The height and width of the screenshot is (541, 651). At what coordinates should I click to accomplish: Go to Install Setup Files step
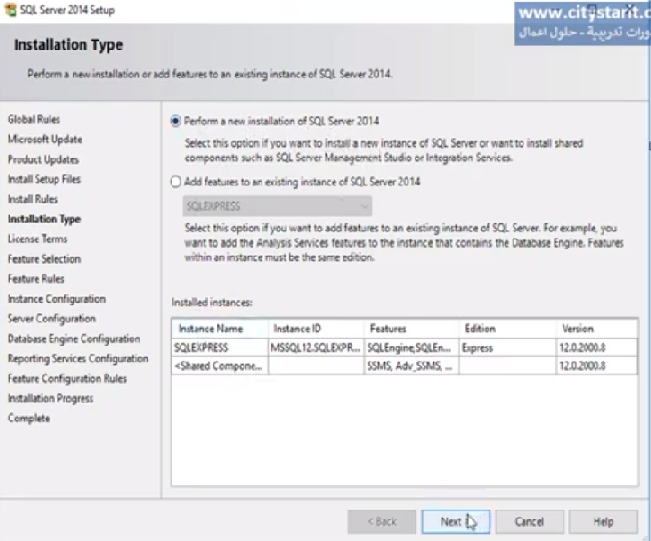[44, 179]
